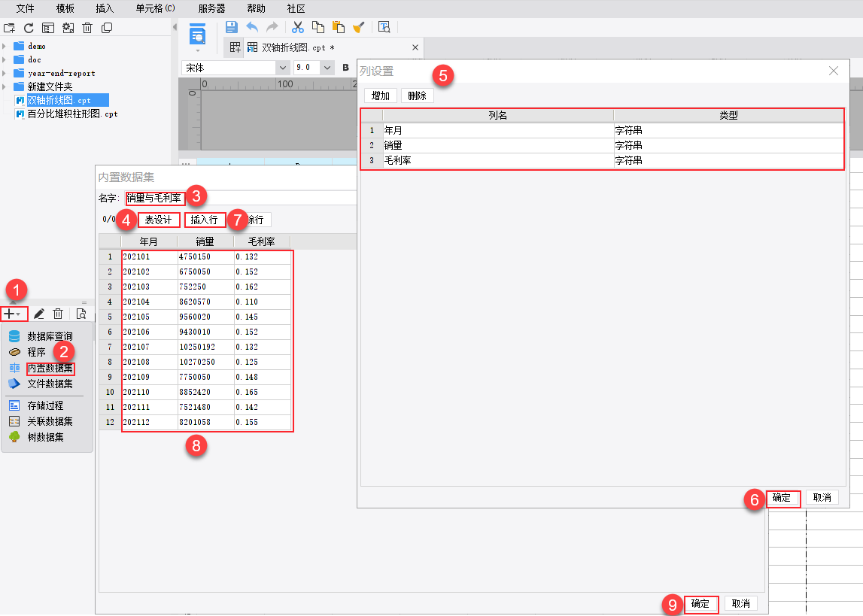The height and width of the screenshot is (616, 863).
Task: Cancel the 列设置 dialog
Action: 822,498
